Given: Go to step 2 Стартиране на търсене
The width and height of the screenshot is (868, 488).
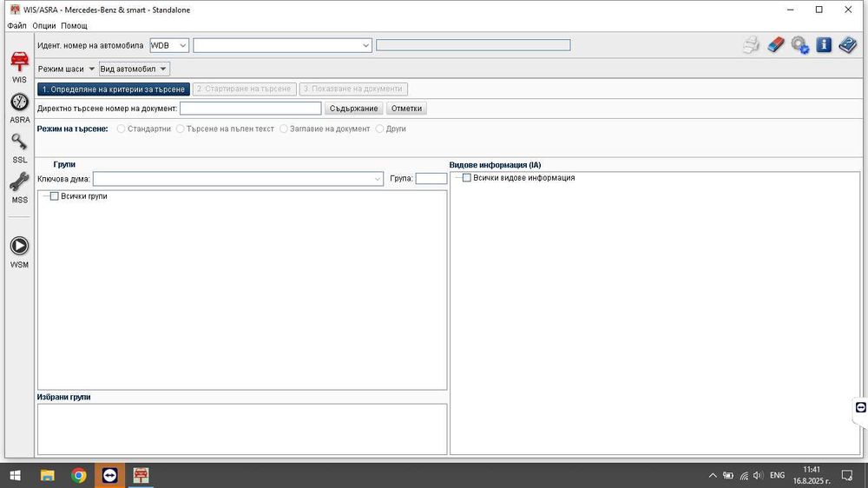Looking at the screenshot, I should [x=244, y=89].
